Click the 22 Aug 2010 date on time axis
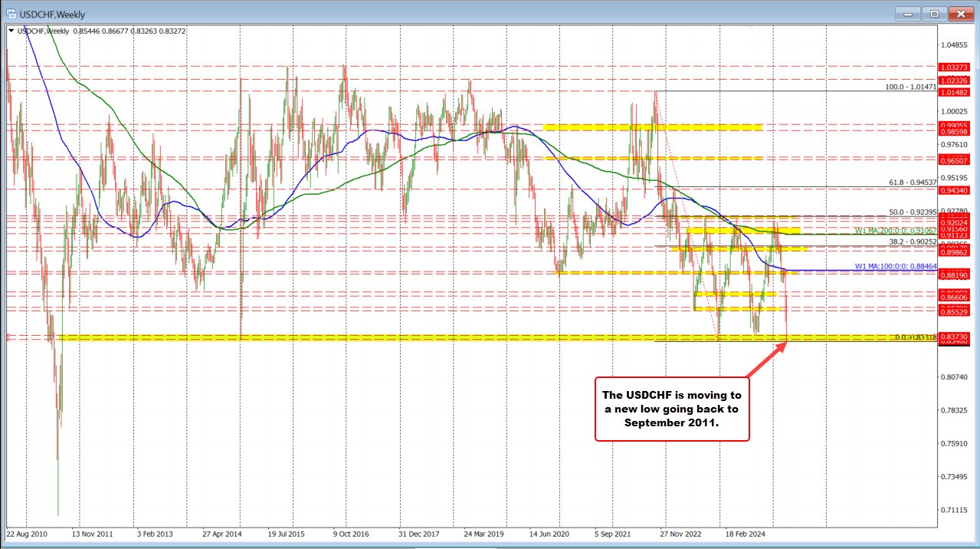This screenshot has width=980, height=549. [x=28, y=533]
